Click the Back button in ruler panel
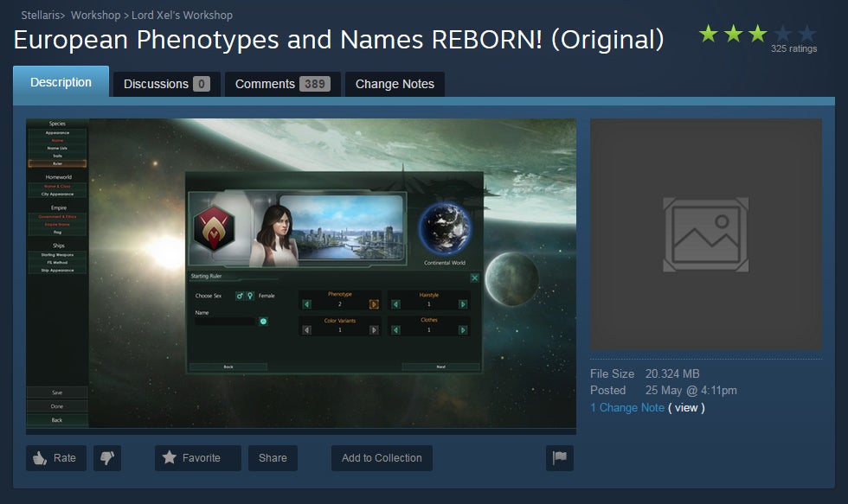 click(228, 367)
